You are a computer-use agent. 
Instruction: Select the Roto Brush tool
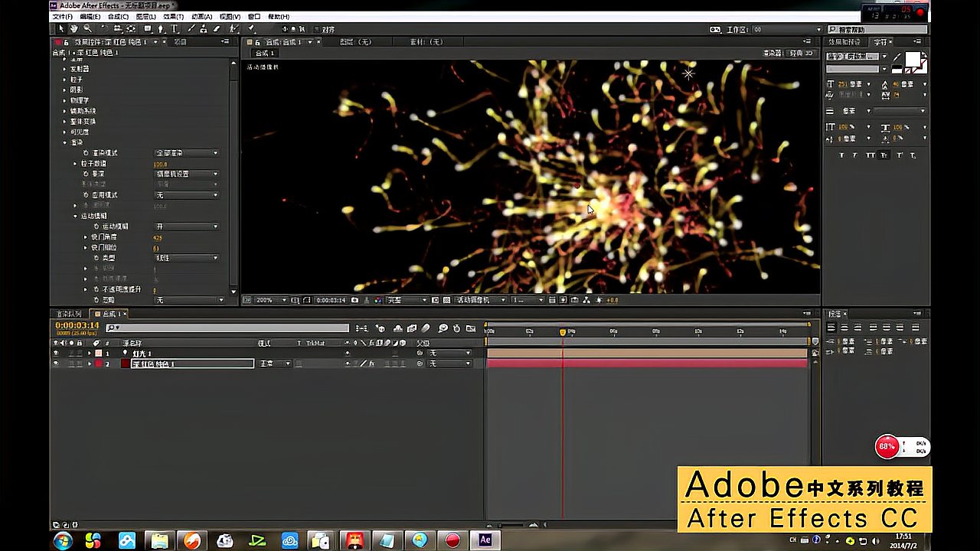[x=233, y=28]
